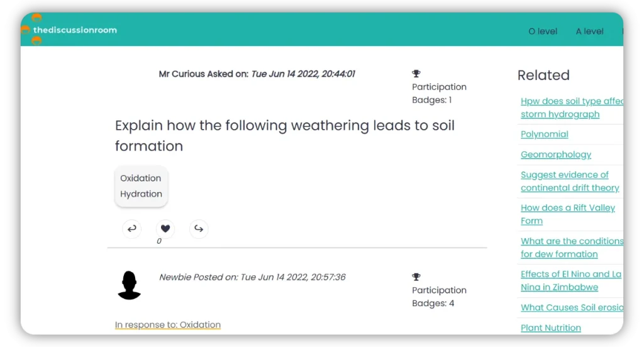Click 'In response to: Oxidation' link
The width and height of the screenshot is (644, 347).
click(x=167, y=325)
